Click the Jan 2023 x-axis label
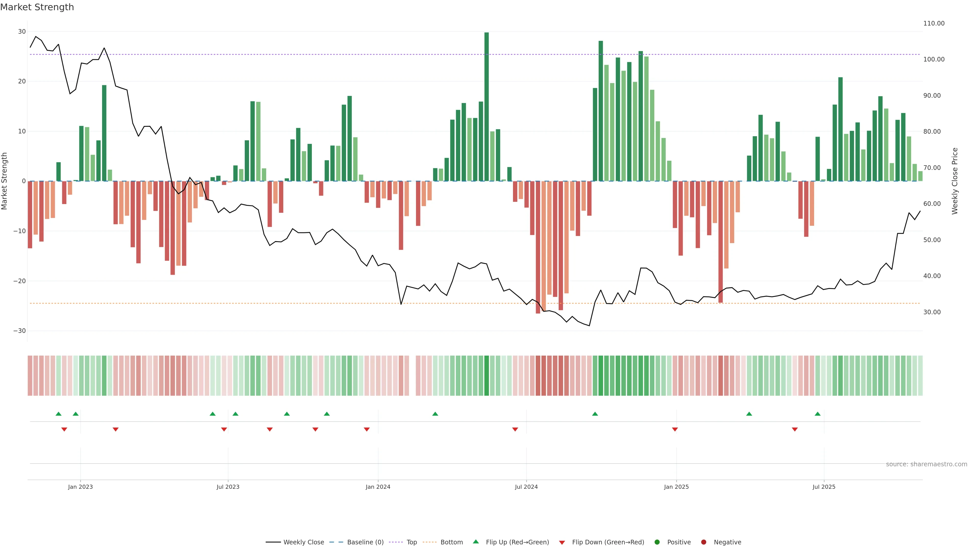The image size is (980, 551). [x=80, y=487]
